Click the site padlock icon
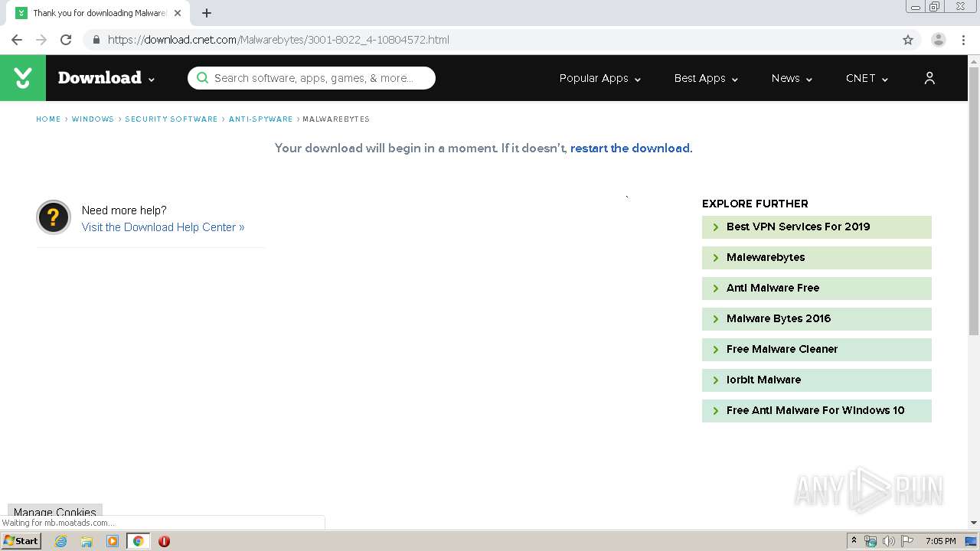Viewport: 980px width, 551px height. (x=96, y=40)
